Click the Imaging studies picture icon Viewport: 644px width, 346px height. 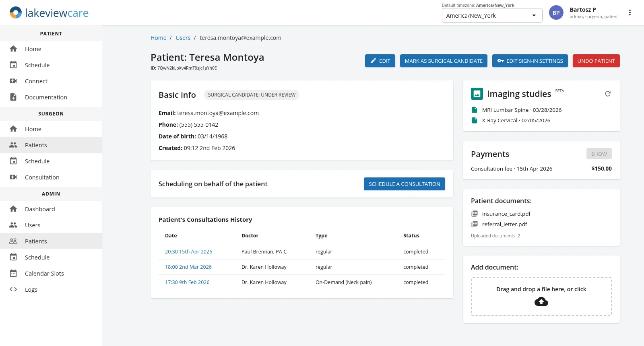click(477, 94)
